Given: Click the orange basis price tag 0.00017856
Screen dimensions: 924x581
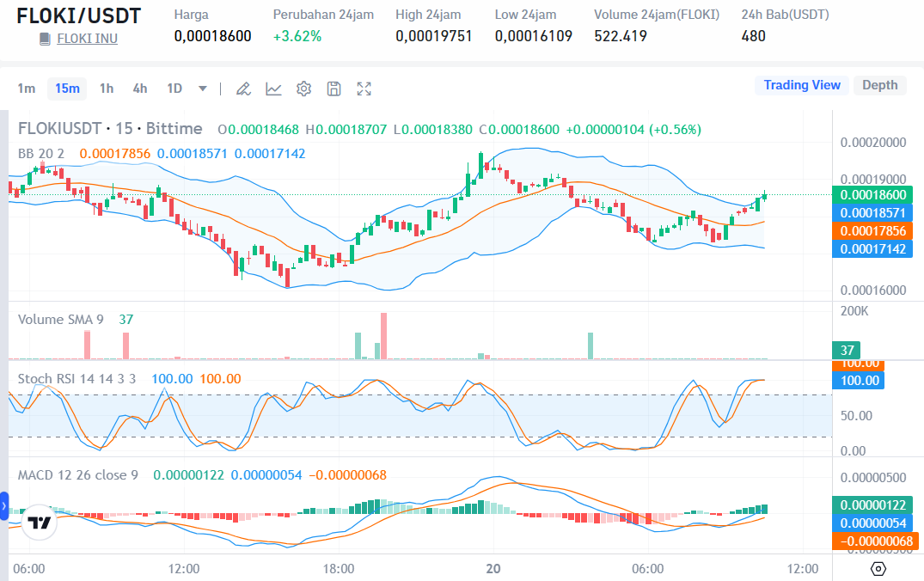Looking at the screenshot, I should (x=872, y=231).
